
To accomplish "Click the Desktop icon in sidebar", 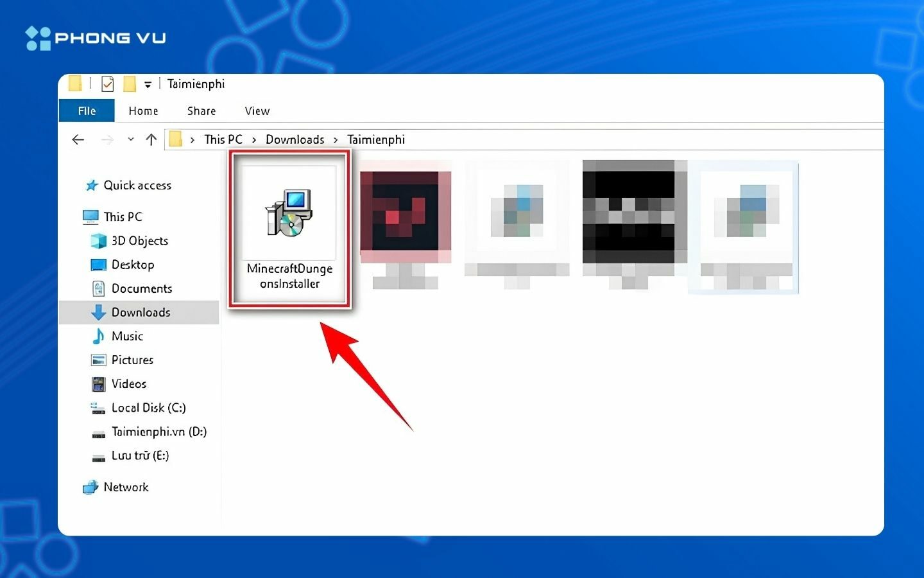I will (x=99, y=265).
